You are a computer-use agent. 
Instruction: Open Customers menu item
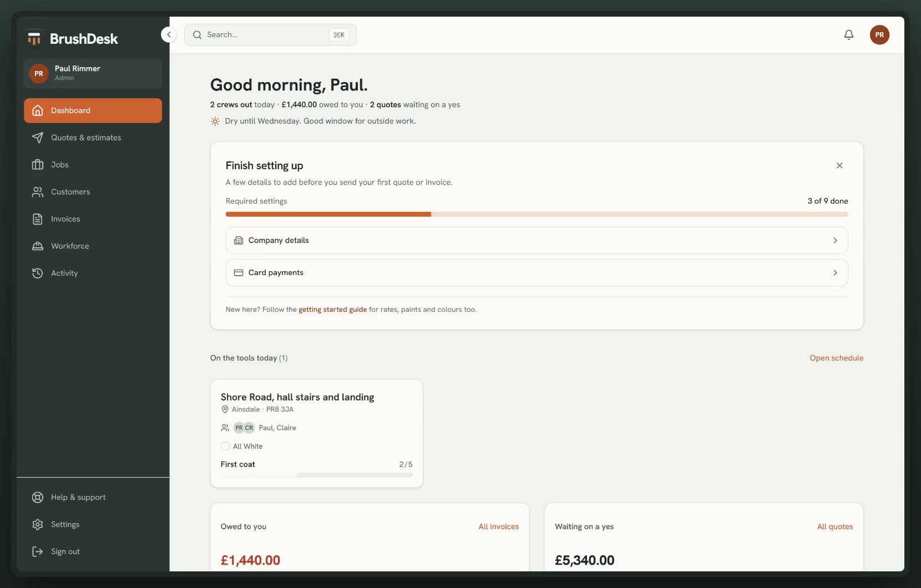click(x=93, y=192)
